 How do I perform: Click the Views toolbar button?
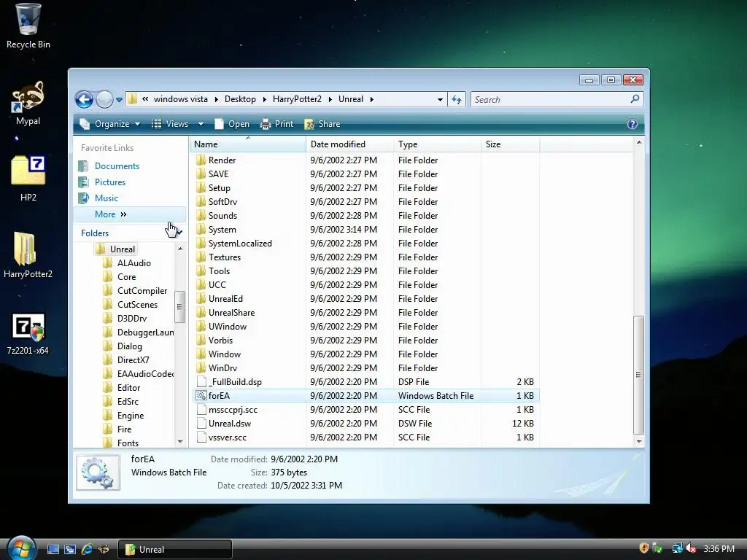pos(170,124)
